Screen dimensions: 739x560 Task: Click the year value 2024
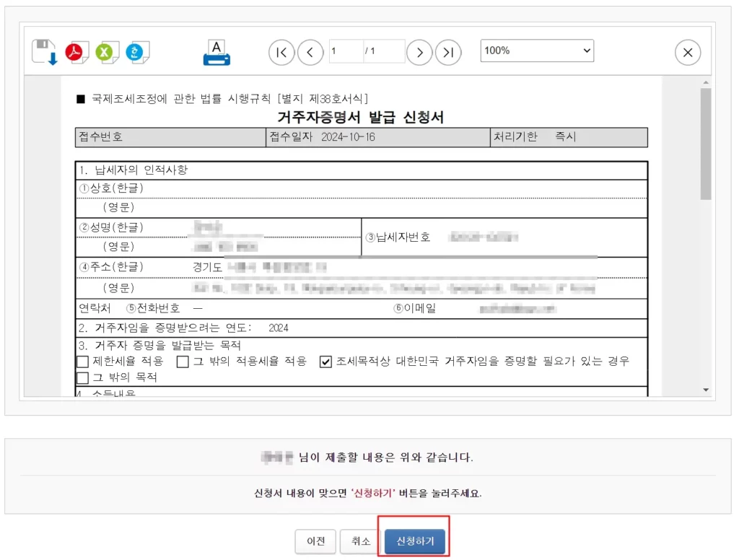tap(279, 328)
